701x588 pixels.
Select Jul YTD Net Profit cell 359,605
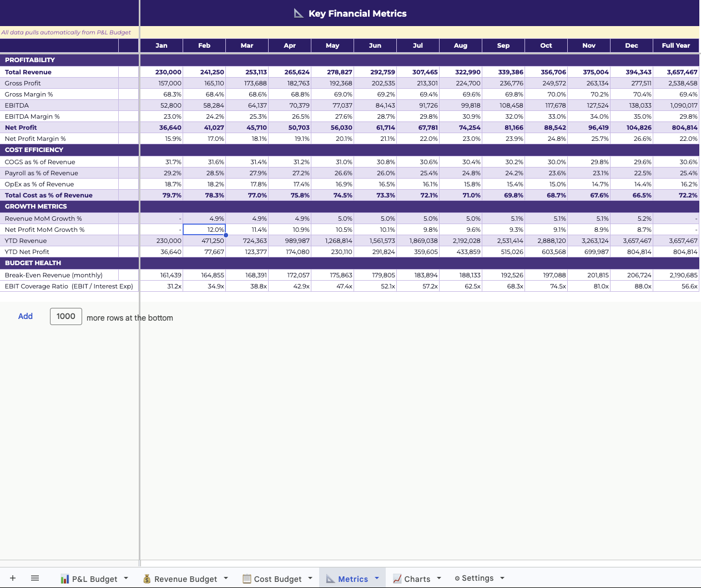pyautogui.click(x=418, y=252)
